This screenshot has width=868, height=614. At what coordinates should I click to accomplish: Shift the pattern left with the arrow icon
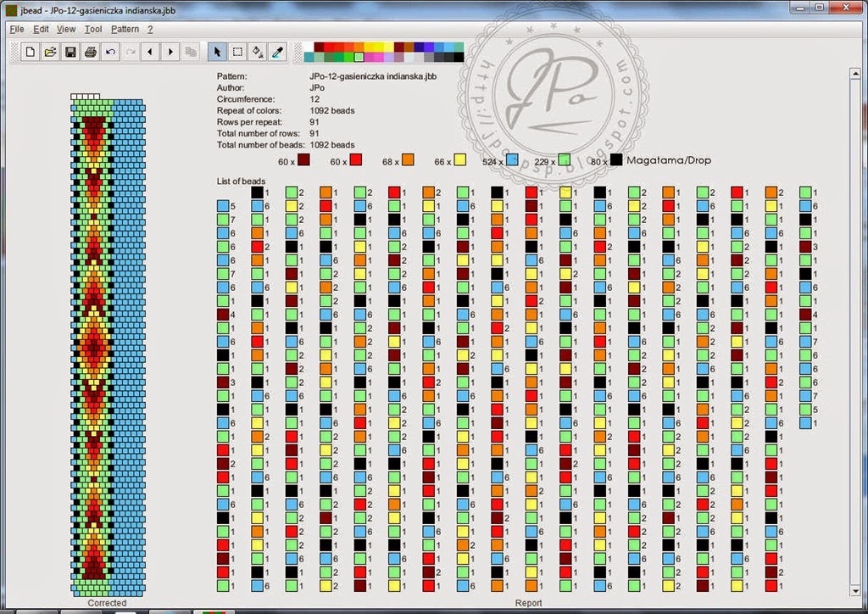151,52
